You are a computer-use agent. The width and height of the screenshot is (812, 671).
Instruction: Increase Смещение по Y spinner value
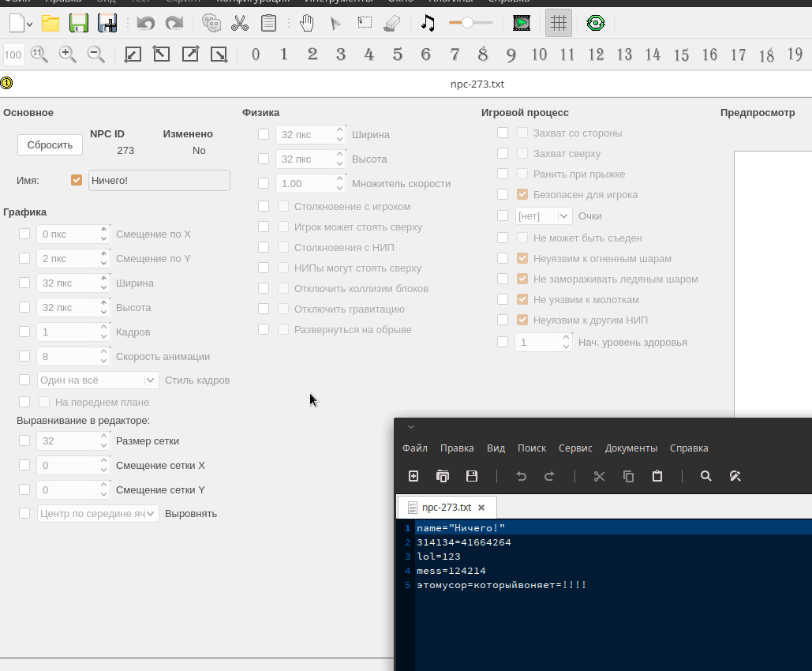click(x=103, y=253)
